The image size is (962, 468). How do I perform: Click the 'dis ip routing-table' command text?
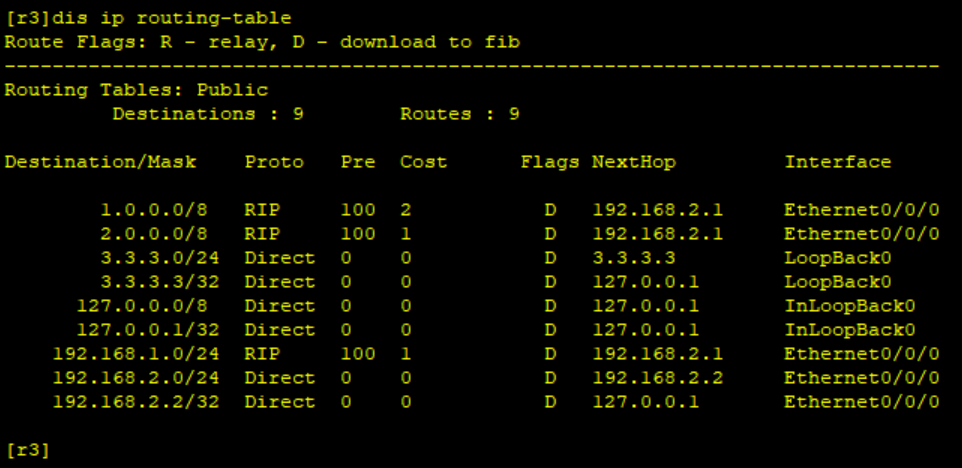(x=172, y=18)
